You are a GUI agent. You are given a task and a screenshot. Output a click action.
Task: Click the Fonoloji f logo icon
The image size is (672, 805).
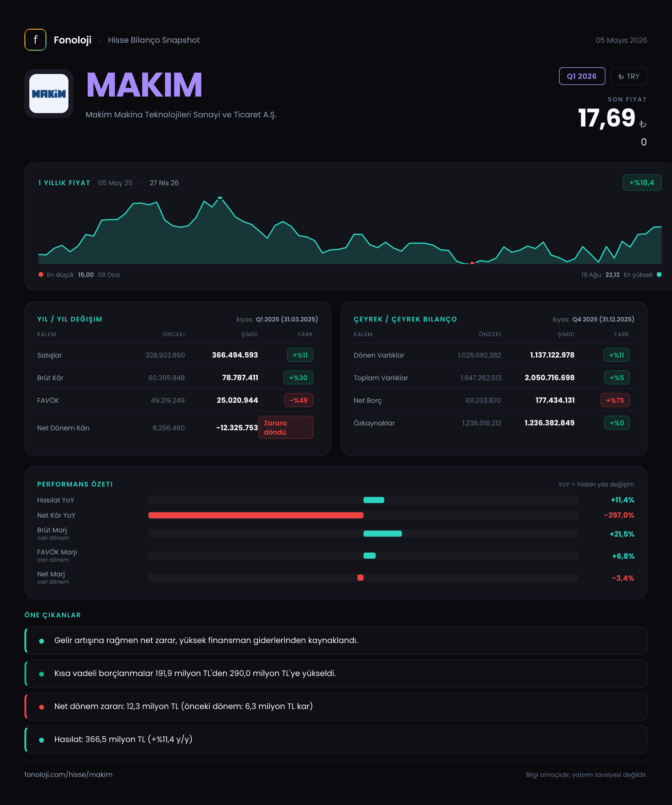[35, 40]
